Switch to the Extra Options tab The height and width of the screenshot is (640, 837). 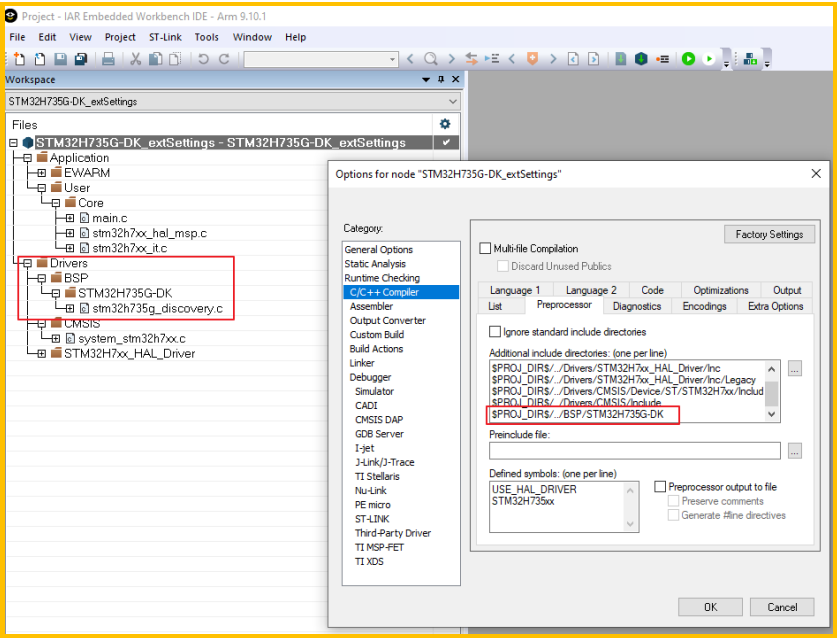pyautogui.click(x=776, y=306)
